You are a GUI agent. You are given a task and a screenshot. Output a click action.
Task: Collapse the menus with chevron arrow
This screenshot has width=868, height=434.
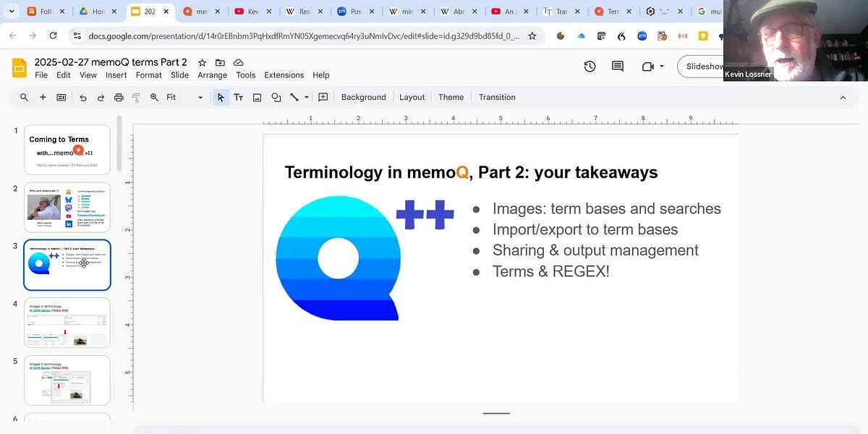843,97
